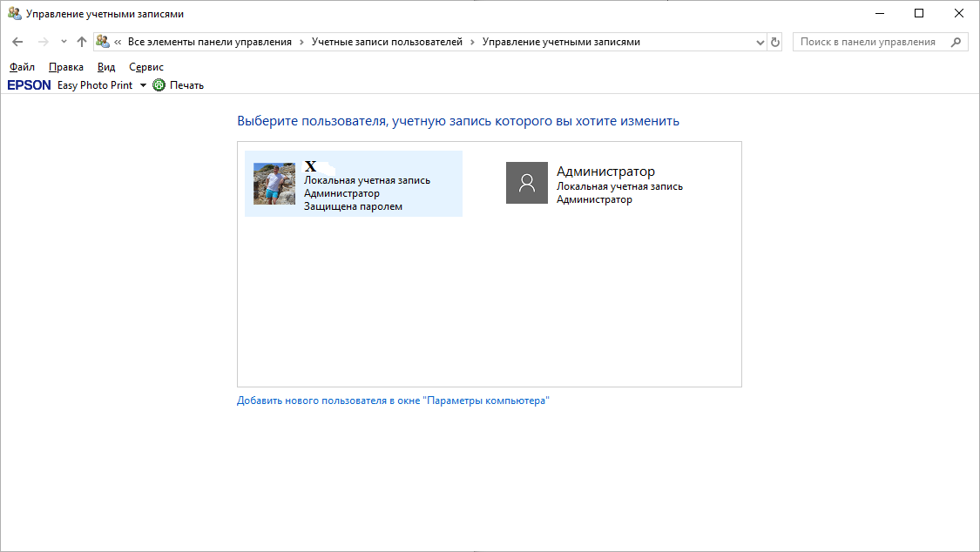980x552 pixels.
Task: Go back with the left arrow button
Action: (x=17, y=42)
